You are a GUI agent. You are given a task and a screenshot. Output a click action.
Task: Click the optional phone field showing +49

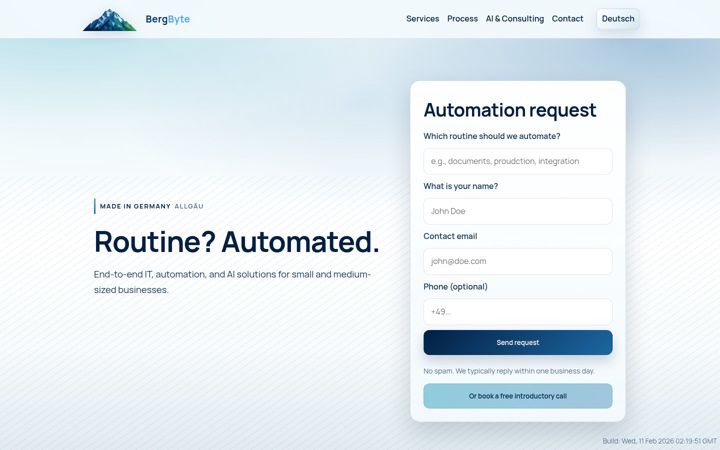tap(518, 312)
